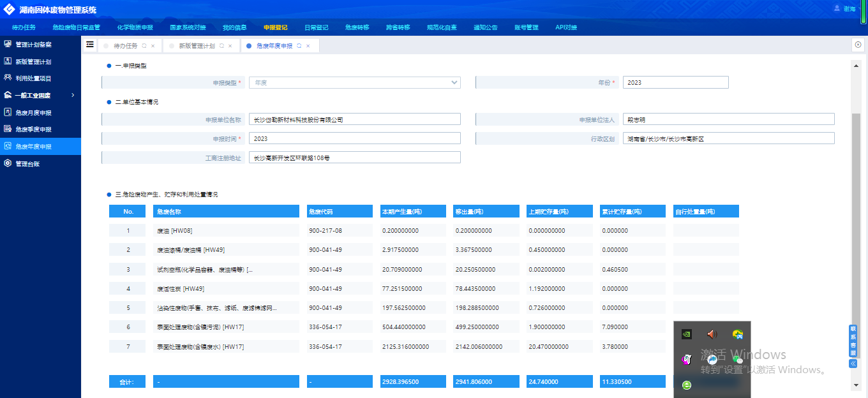Expand 一般工业固废 sidebar submenu
The height and width of the screenshot is (398, 868).
72,95
